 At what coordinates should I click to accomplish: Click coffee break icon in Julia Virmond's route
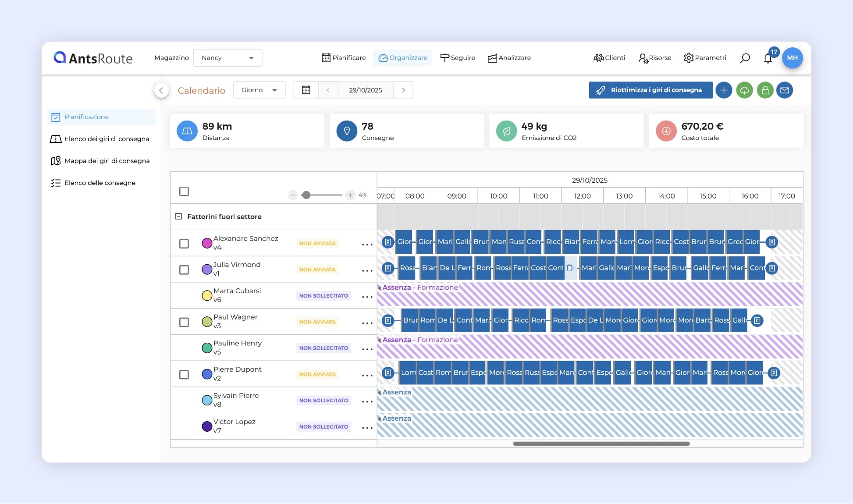(570, 268)
